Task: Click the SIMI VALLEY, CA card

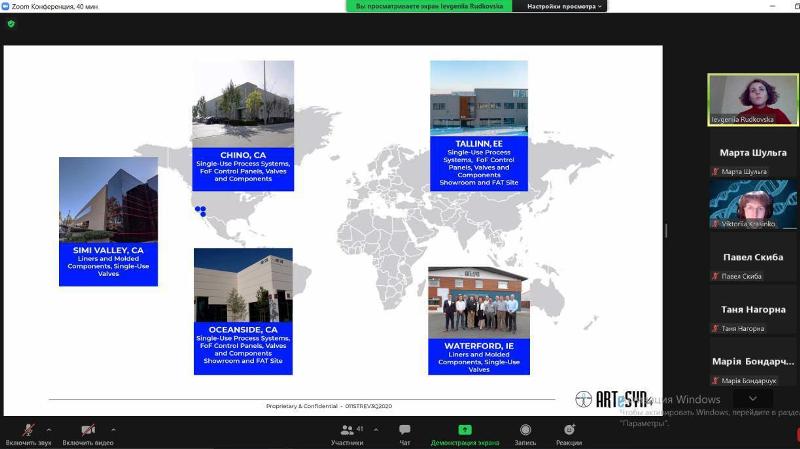Action: 108,221
